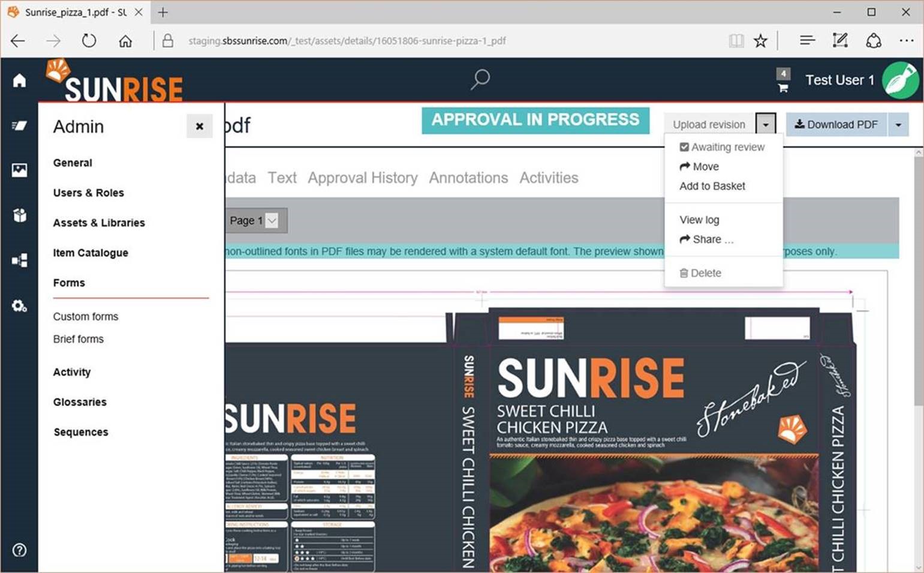924x573 pixels.
Task: Open Users & Roles admin section
Action: [88, 193]
